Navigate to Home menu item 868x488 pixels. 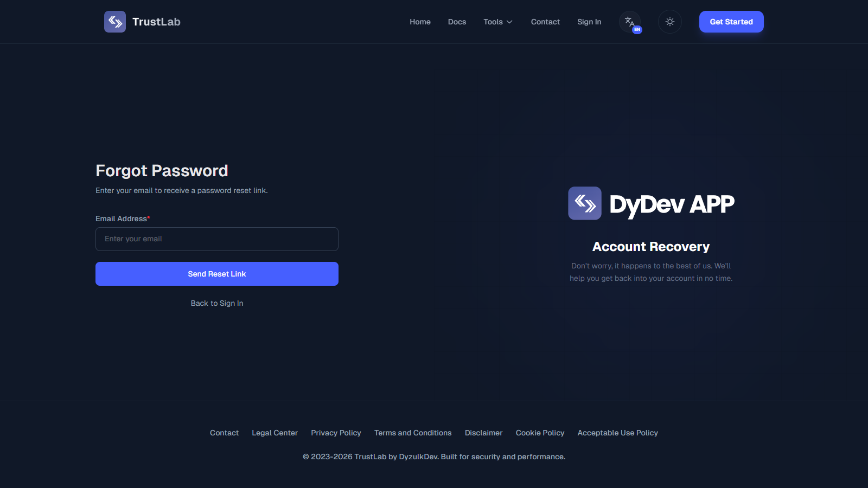click(x=420, y=22)
